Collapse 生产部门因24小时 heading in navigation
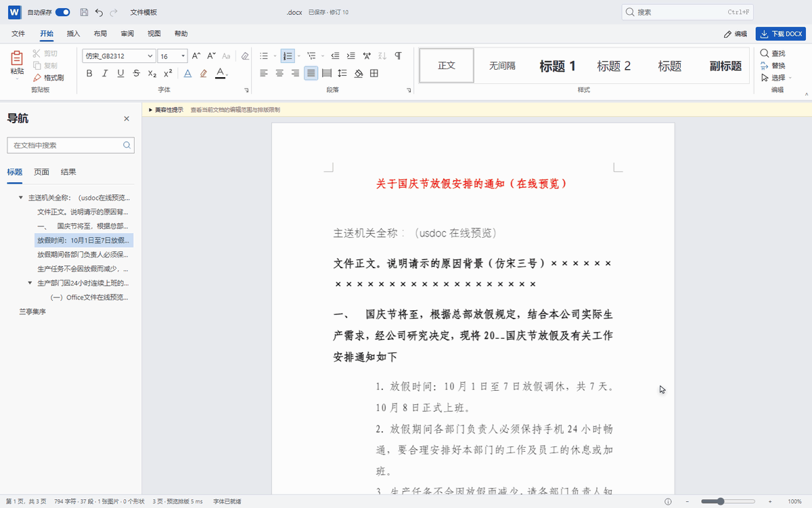Viewport: 812px width, 508px height. pyautogui.click(x=30, y=282)
